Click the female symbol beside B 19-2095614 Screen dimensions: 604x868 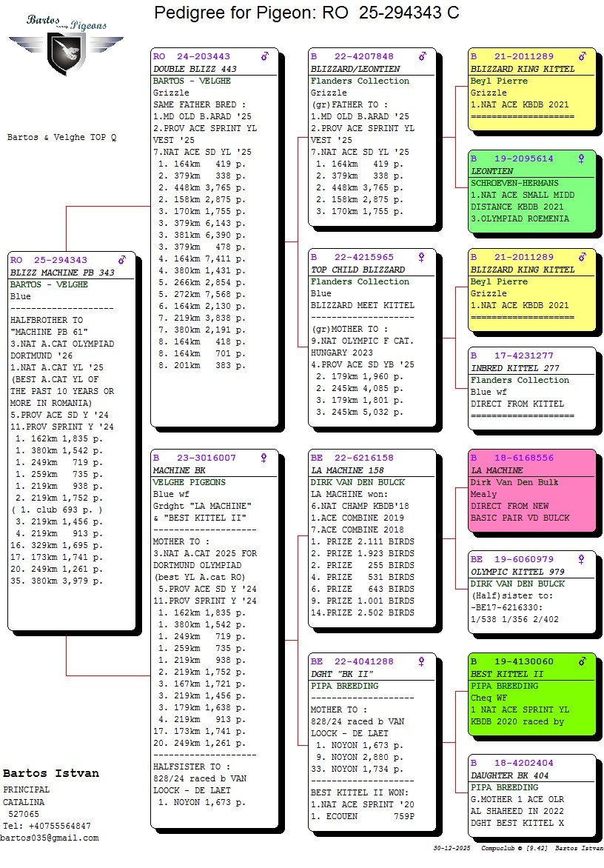coord(582,158)
